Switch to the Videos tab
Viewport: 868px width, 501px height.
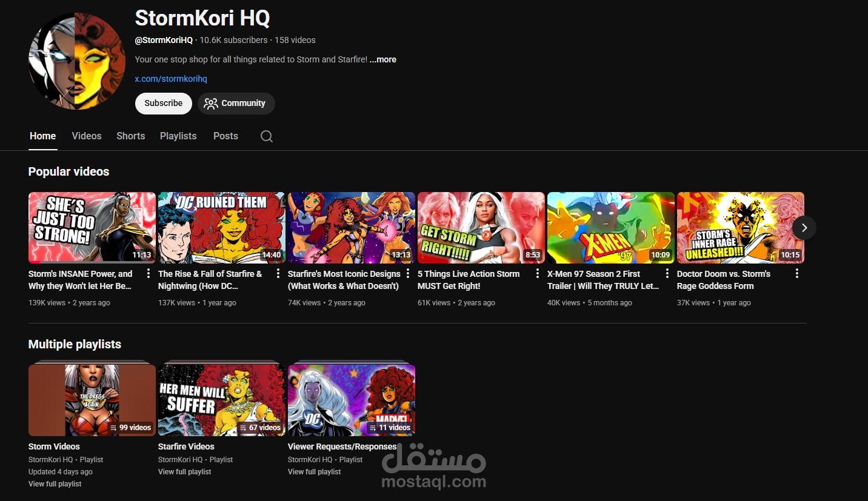pos(87,136)
